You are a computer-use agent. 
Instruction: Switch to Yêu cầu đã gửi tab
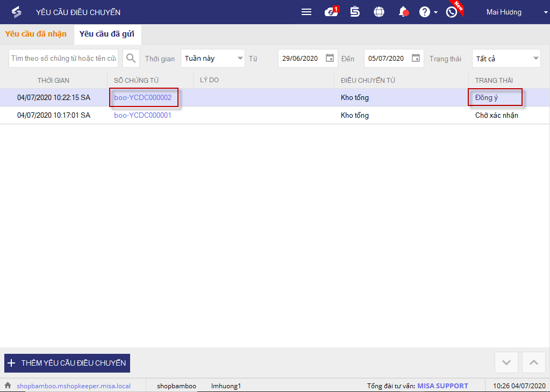106,34
